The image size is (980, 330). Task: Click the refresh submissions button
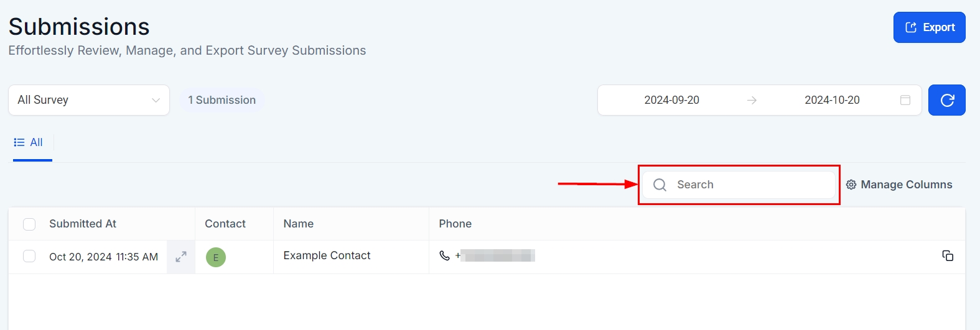point(946,100)
